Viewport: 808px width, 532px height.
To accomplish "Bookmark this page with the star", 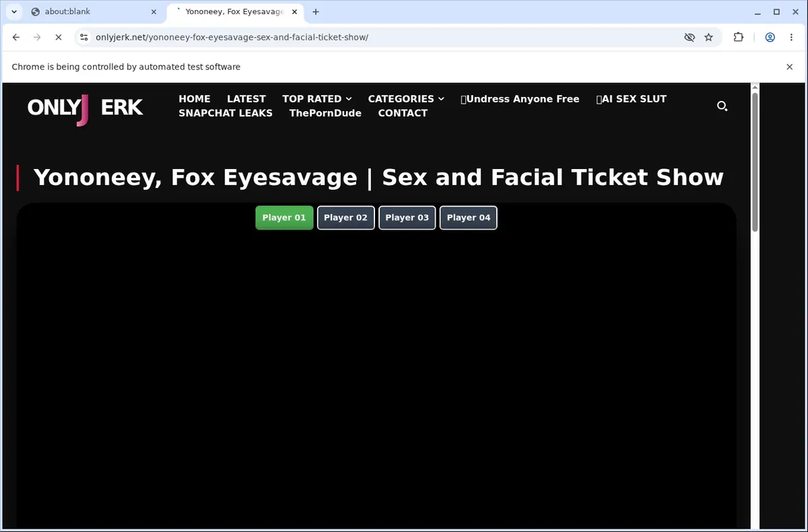I will point(709,38).
